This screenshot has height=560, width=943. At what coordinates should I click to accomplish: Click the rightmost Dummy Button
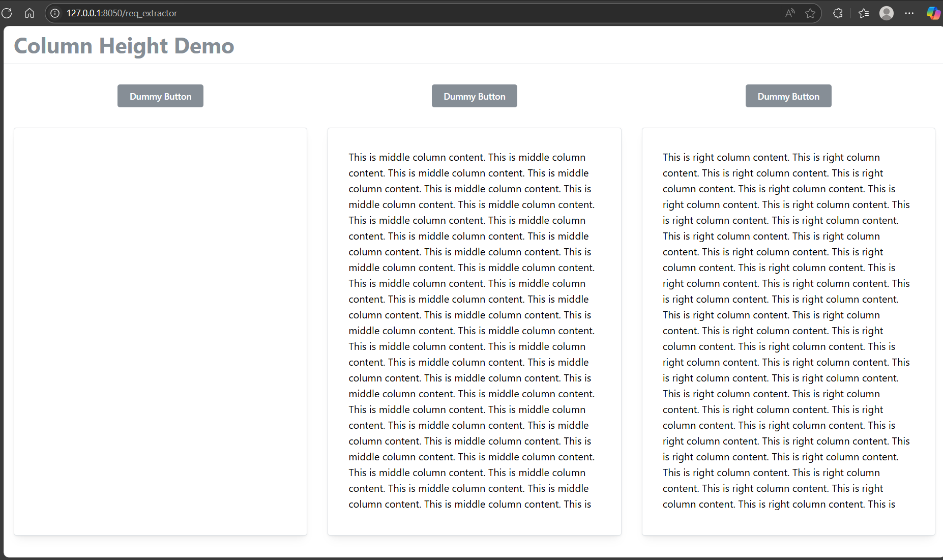(x=788, y=96)
